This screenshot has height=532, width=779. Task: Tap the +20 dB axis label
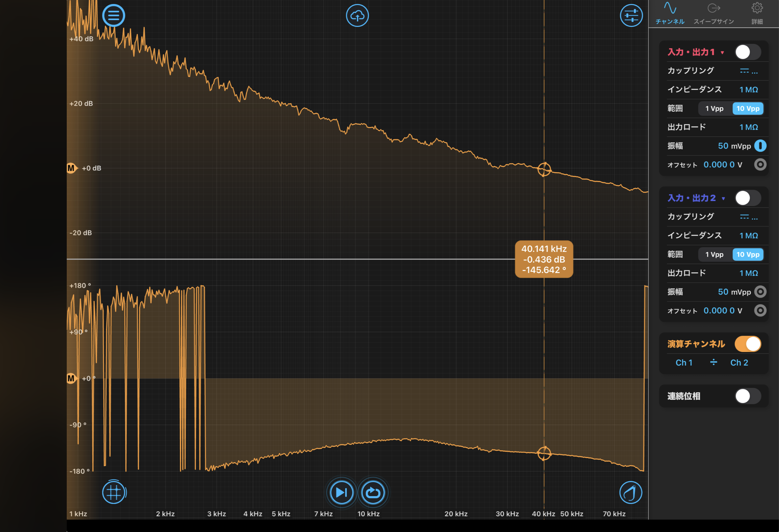click(81, 104)
